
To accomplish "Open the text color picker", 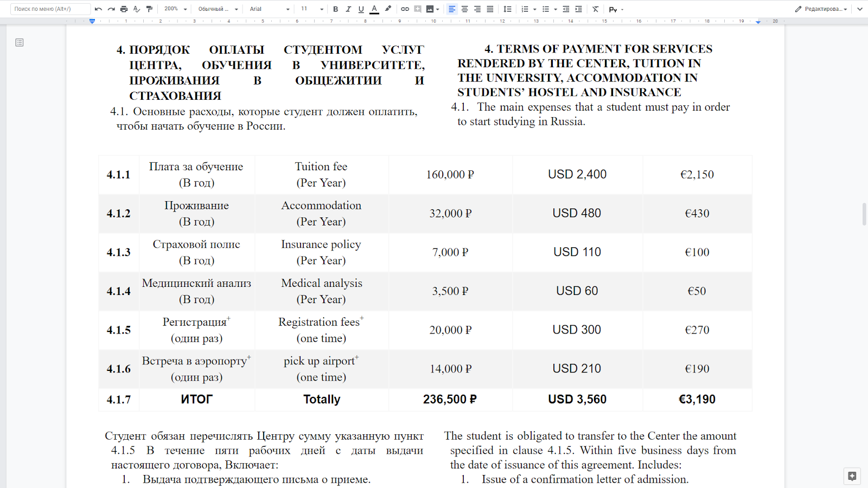I will tap(374, 9).
